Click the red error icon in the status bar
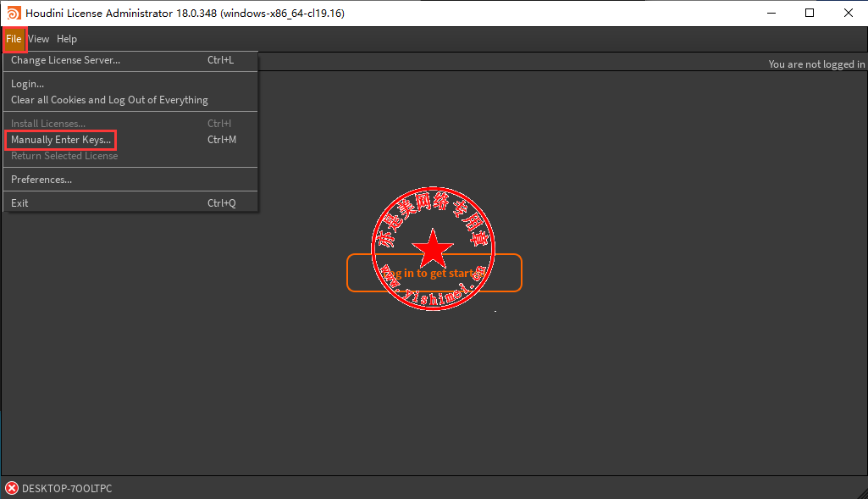 (x=12, y=488)
